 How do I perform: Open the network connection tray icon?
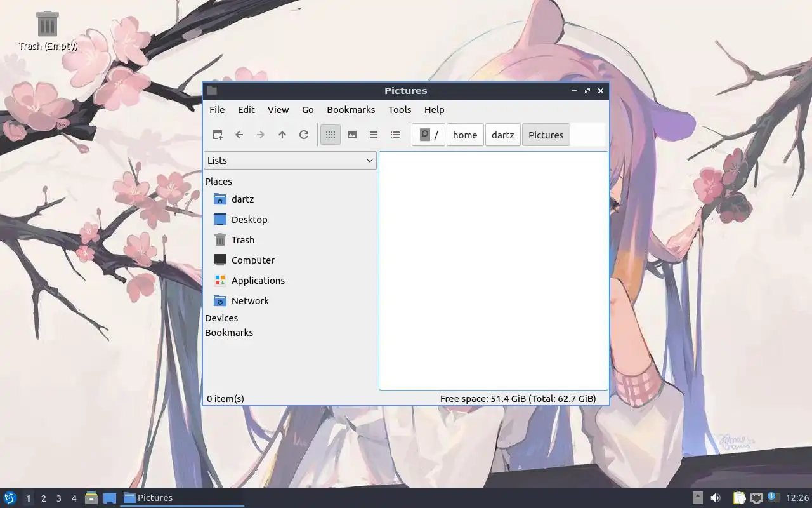pyautogui.click(x=756, y=498)
